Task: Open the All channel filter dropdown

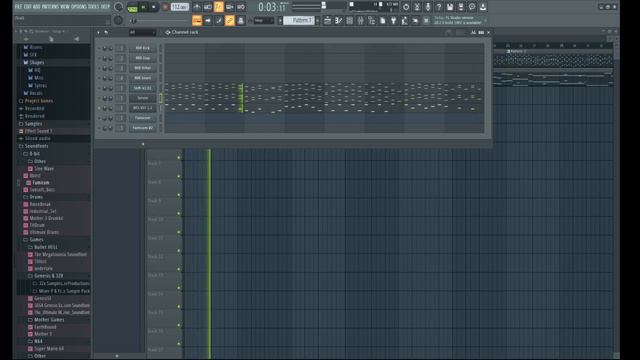Action: tap(142, 32)
